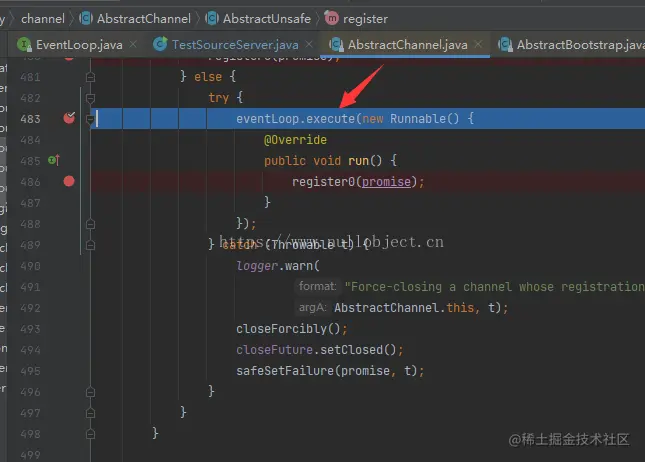This screenshot has height=462, width=645.
Task: Click the else keyword on line 481
Action: point(208,77)
